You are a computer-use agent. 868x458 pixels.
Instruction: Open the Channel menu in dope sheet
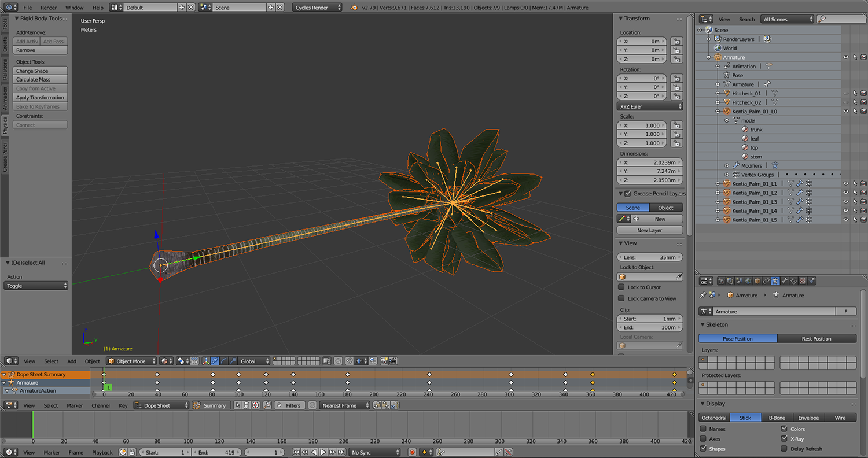coord(101,405)
